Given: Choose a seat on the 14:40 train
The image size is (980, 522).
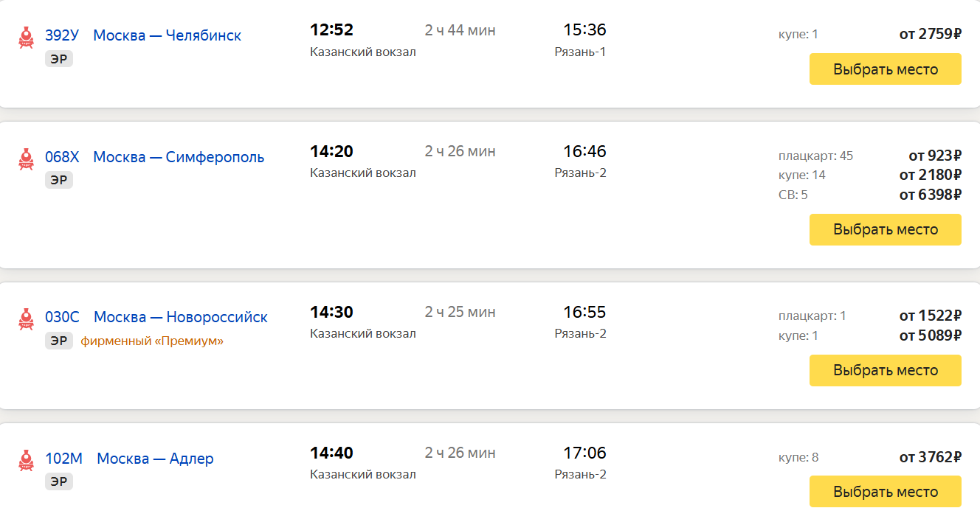Looking at the screenshot, I should (886, 492).
